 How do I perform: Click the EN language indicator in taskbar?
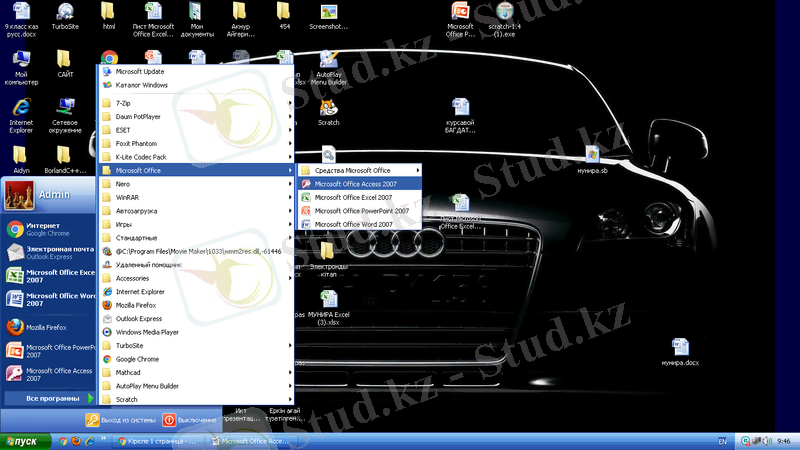(723, 441)
